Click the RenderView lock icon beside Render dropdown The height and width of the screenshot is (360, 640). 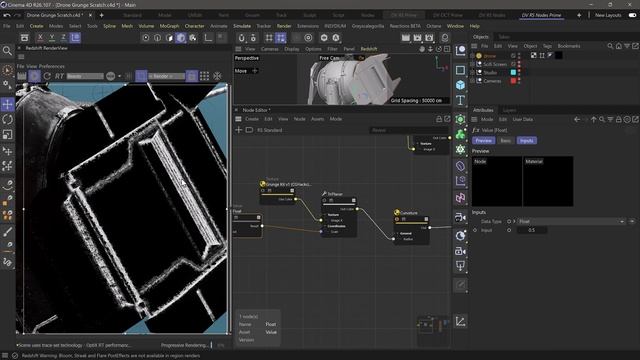191,76
